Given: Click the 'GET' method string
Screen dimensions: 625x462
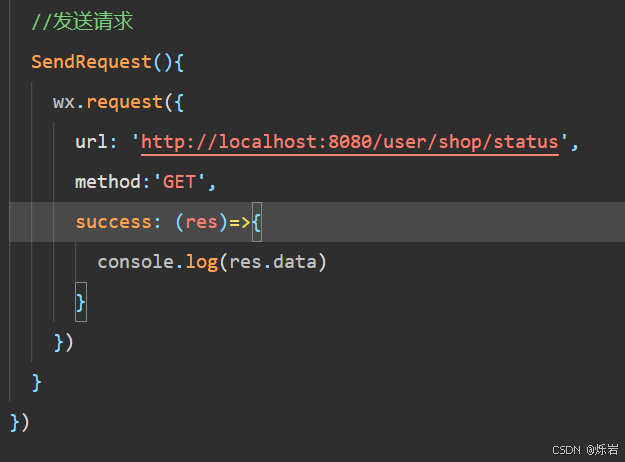Looking at the screenshot, I should (179, 183).
